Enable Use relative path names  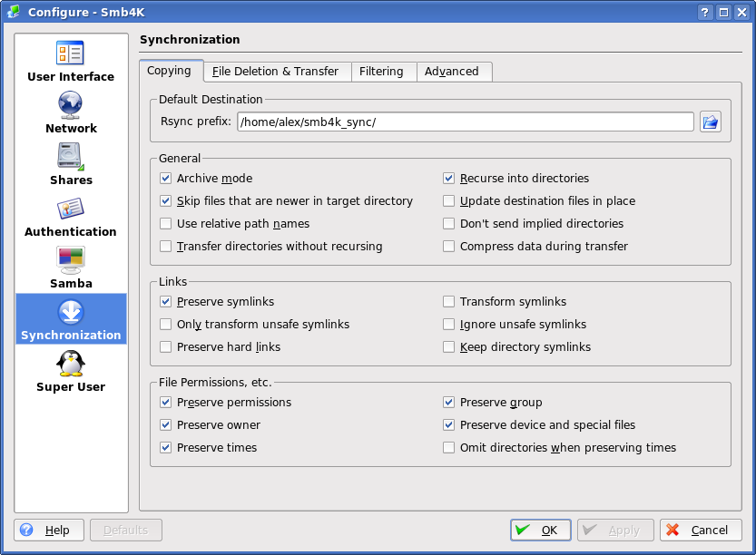165,223
